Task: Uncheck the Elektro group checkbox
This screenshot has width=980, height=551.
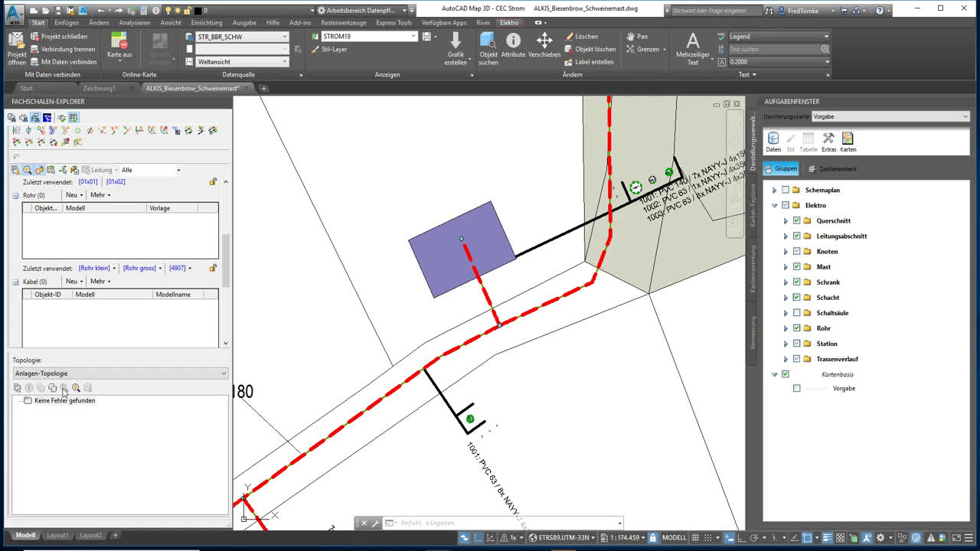Action: tap(786, 205)
